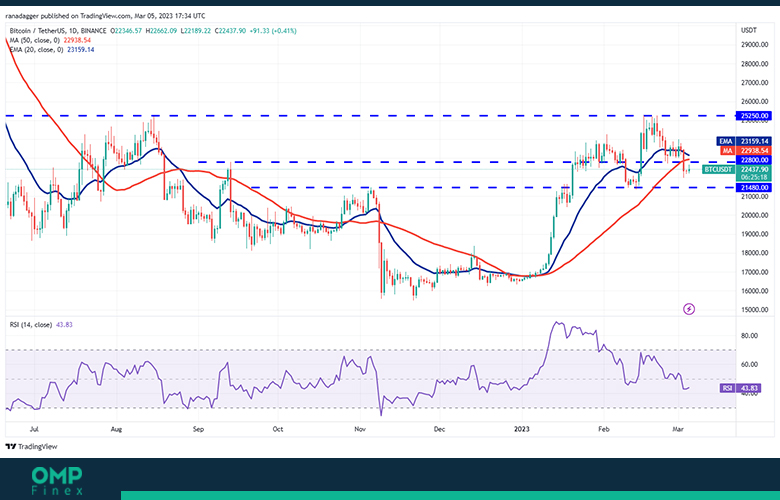Click the Feb label on time axis
The width and height of the screenshot is (780, 500).
tap(603, 429)
